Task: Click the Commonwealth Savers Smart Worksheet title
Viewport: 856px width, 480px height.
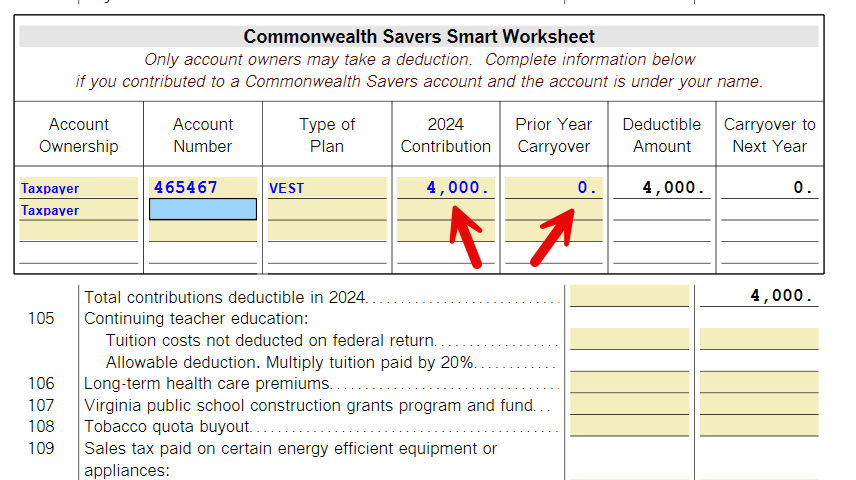Action: [x=419, y=37]
